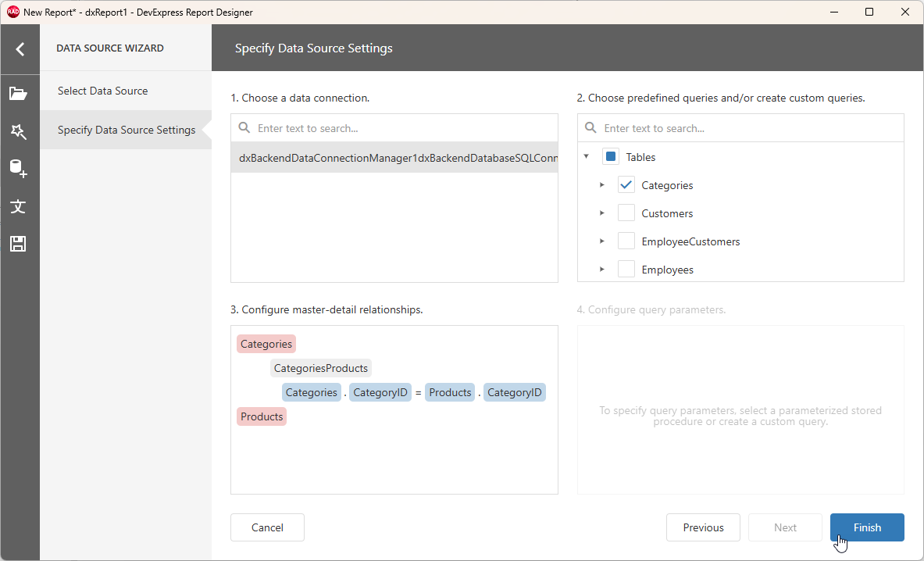Check the EmployeeCustomers table checkbox
The height and width of the screenshot is (561, 924).
click(x=626, y=241)
